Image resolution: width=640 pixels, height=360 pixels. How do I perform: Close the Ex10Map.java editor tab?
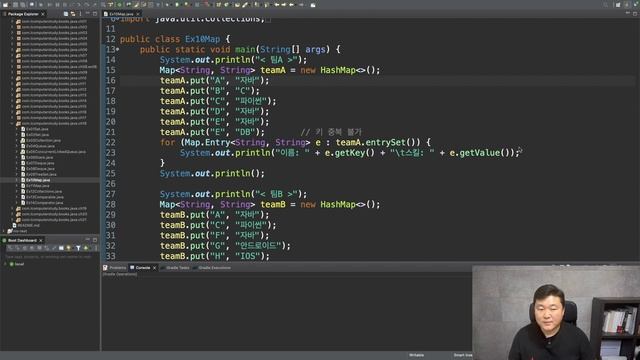pos(138,14)
